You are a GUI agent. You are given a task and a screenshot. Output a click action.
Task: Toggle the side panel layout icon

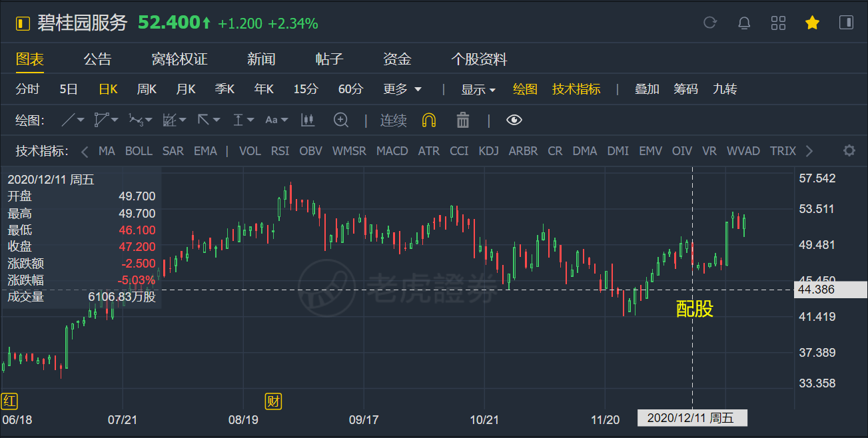click(846, 23)
